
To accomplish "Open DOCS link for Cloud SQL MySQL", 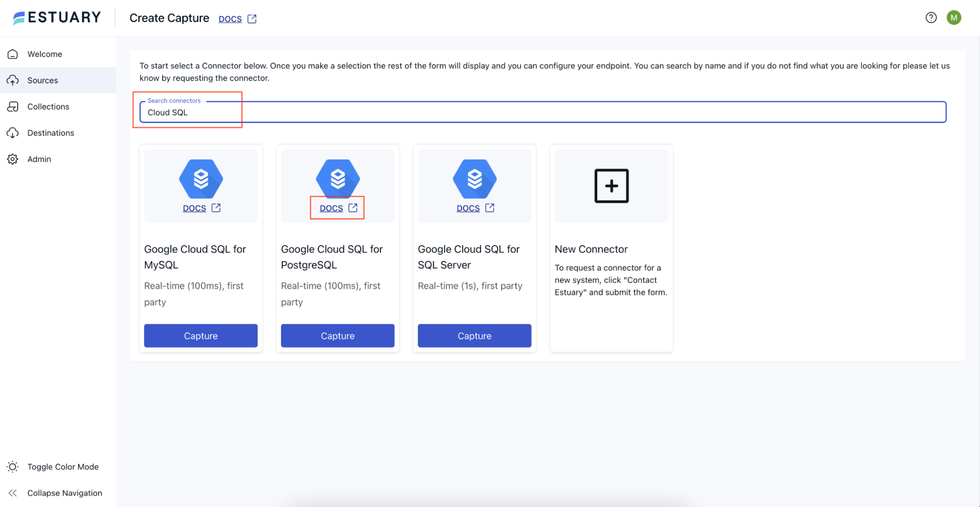I will point(195,208).
